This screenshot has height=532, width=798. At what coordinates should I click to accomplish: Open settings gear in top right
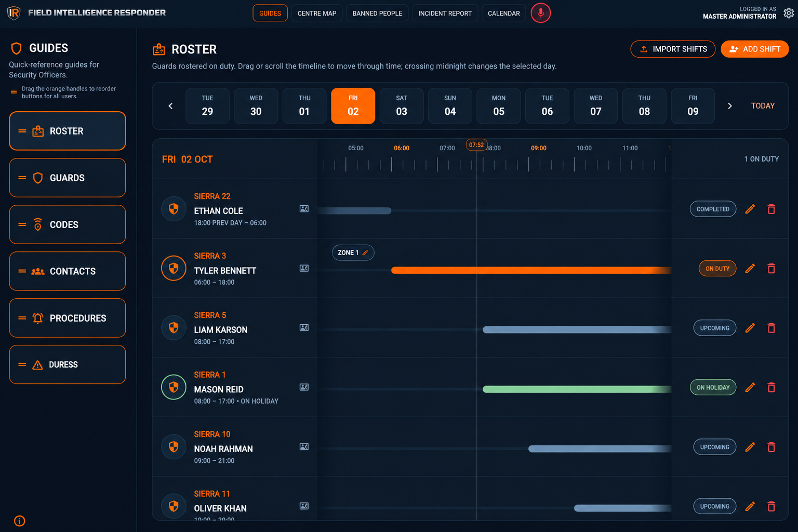(789, 13)
